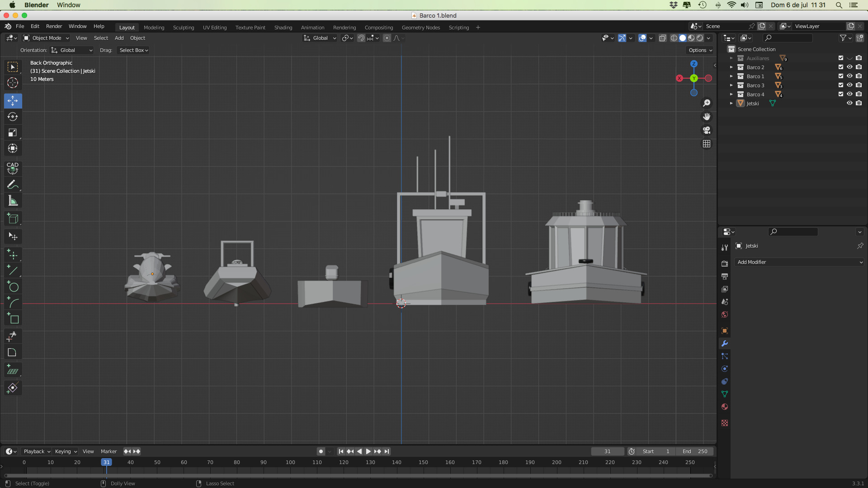Open Object Data properties green triangle tab
The height and width of the screenshot is (488, 868).
725,394
